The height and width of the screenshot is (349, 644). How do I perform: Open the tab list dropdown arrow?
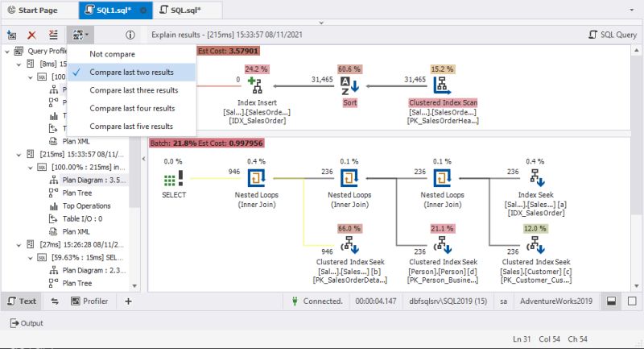[x=632, y=10]
